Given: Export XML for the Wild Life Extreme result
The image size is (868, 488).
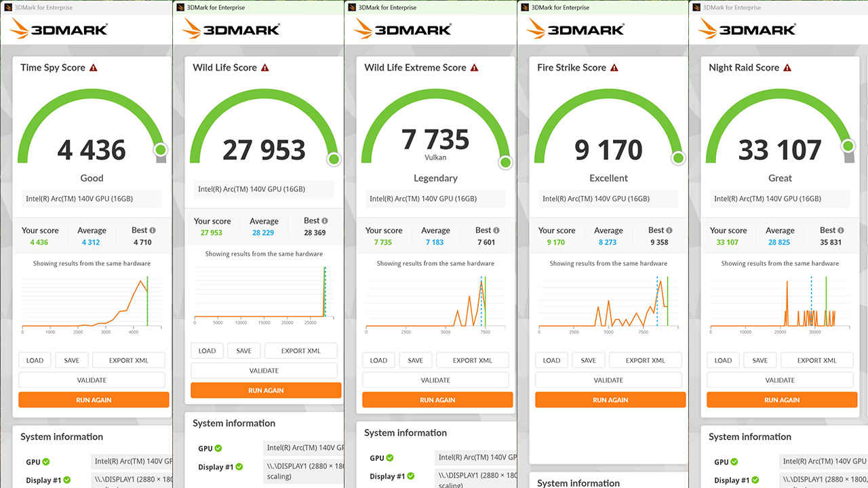Looking at the screenshot, I should click(473, 361).
